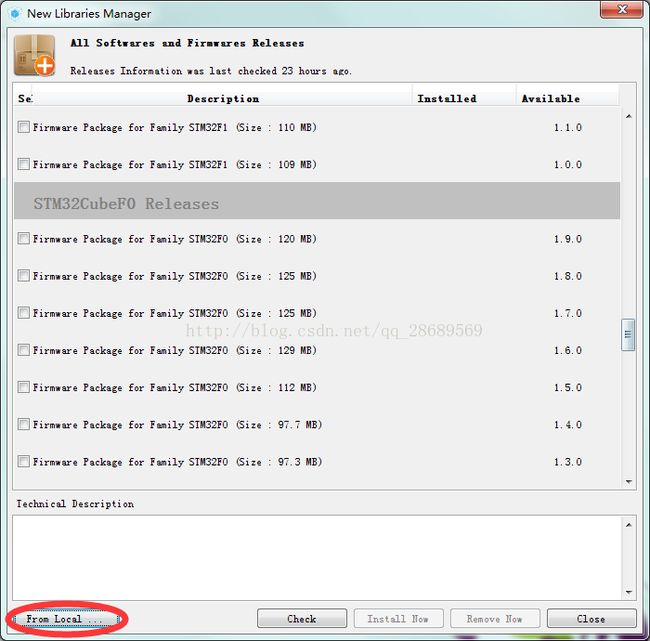
Task: Click the release list scroll down arrow
Action: pos(628,481)
